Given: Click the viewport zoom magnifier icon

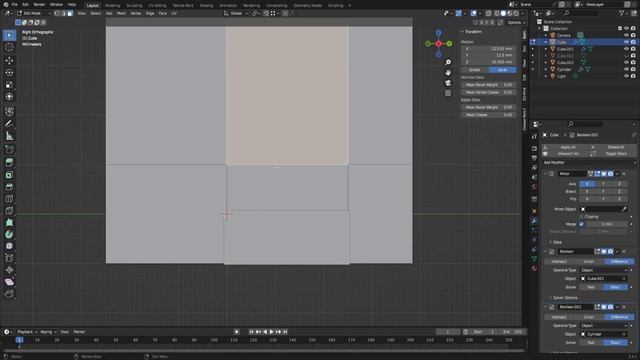Looking at the screenshot, I should tap(448, 62).
